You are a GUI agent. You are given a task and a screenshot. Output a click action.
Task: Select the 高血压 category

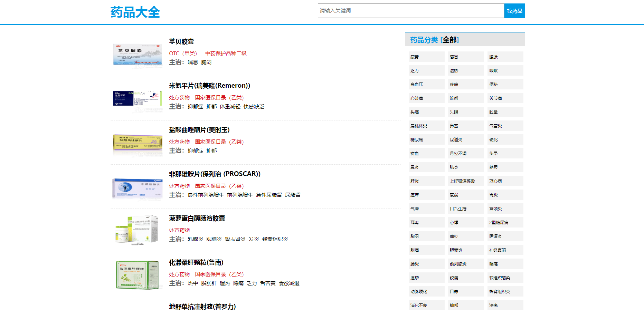(x=426, y=85)
